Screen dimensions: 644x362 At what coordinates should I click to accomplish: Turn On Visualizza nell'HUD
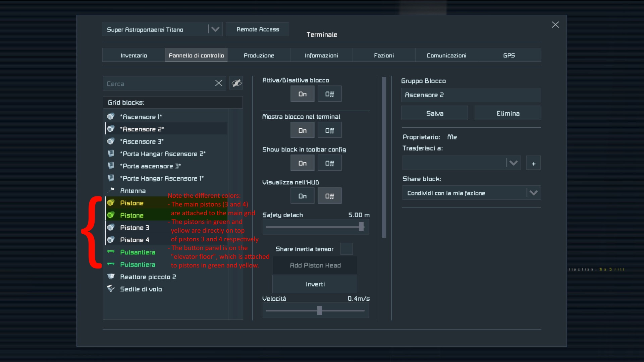click(x=302, y=196)
